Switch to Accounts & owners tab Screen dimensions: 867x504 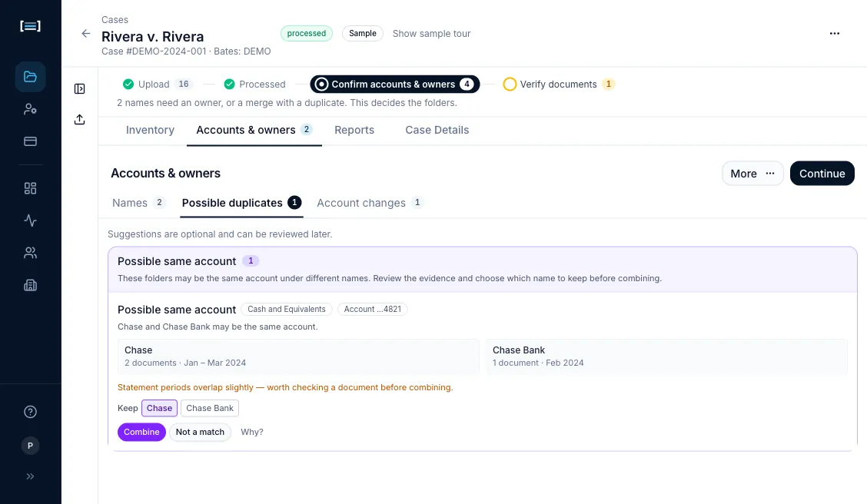[254, 130]
